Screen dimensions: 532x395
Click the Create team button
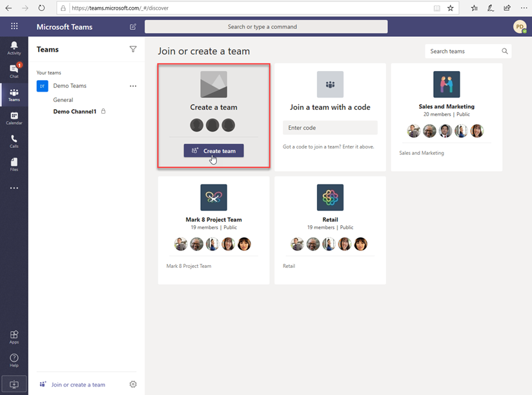coord(214,151)
